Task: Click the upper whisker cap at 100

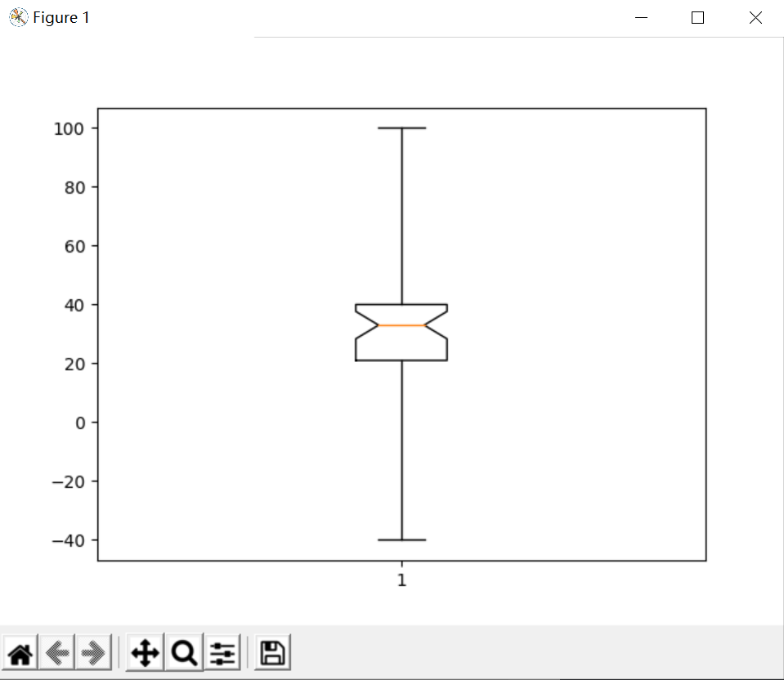Action: [x=401, y=127]
